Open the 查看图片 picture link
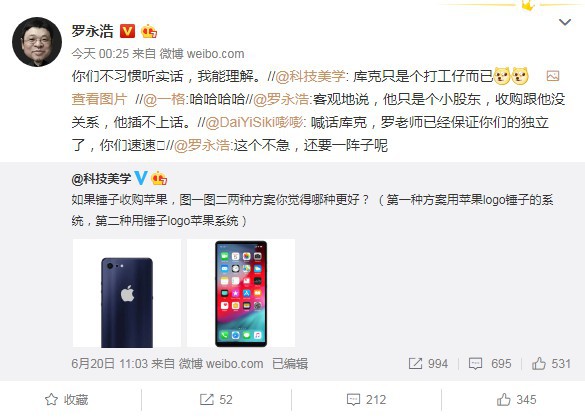 99,99
